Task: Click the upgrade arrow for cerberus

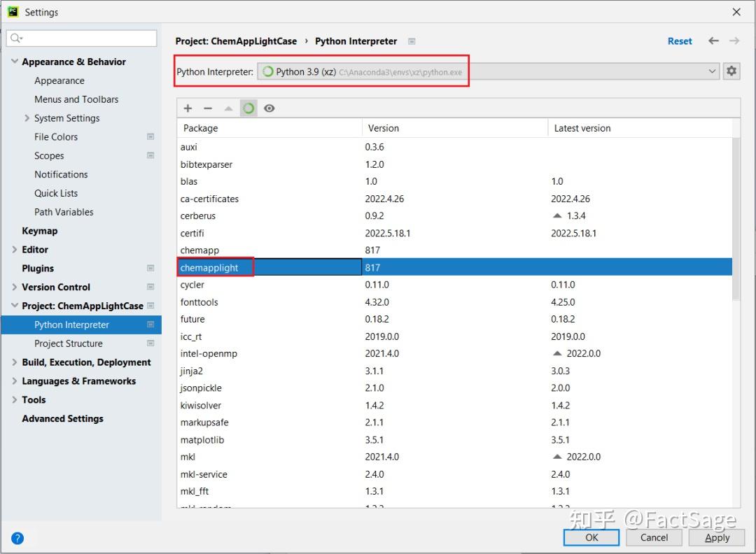Action: point(557,216)
